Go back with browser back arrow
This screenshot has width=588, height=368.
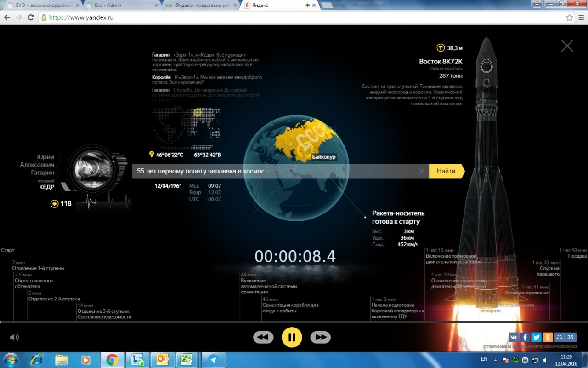7,17
